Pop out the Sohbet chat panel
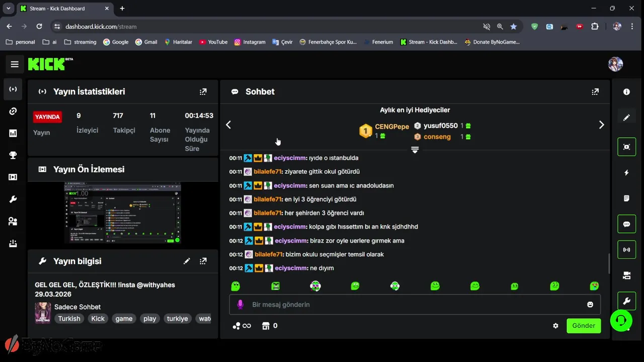The height and width of the screenshot is (362, 644). [x=595, y=92]
